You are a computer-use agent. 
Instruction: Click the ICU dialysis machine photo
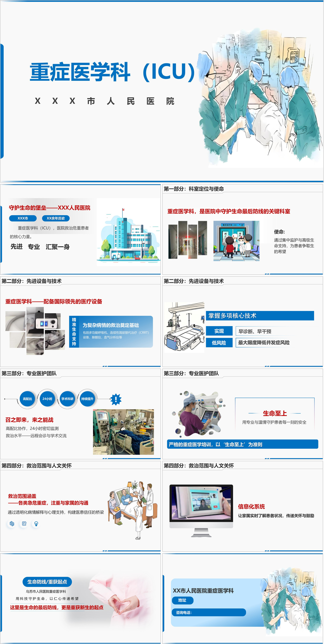coord(123,432)
